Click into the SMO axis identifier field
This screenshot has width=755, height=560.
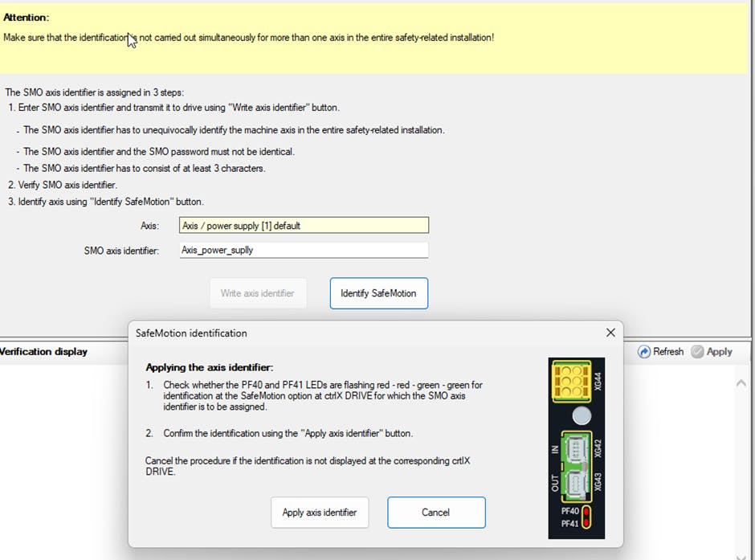click(304, 250)
